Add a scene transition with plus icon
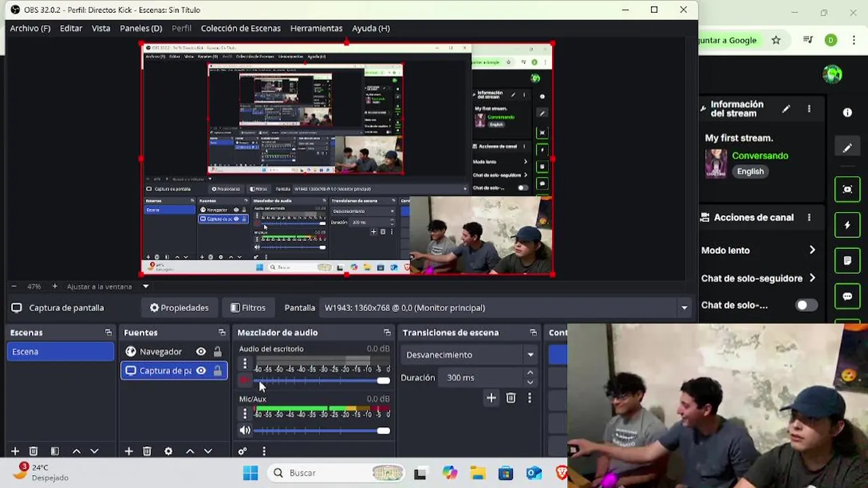This screenshot has width=868, height=488. [491, 398]
